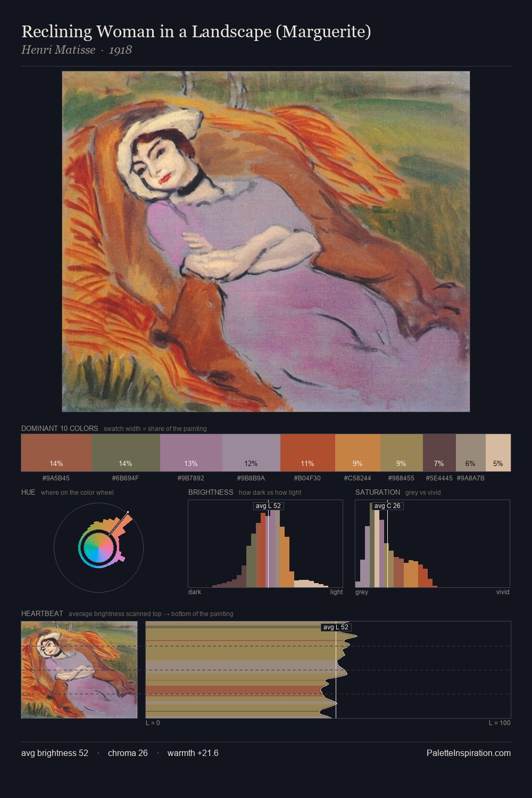This screenshot has height=798, width=532.
Task: Click the '#988455' hex code text
Action: (x=401, y=478)
